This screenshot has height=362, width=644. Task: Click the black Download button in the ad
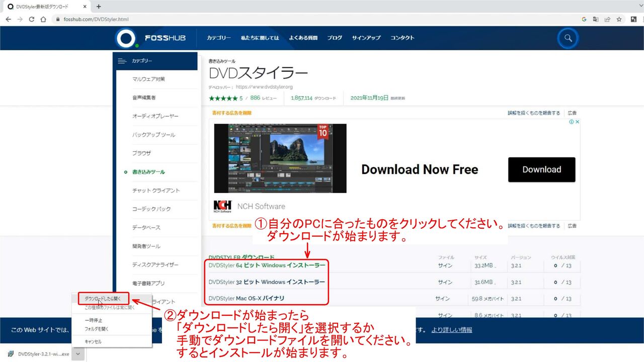(541, 169)
